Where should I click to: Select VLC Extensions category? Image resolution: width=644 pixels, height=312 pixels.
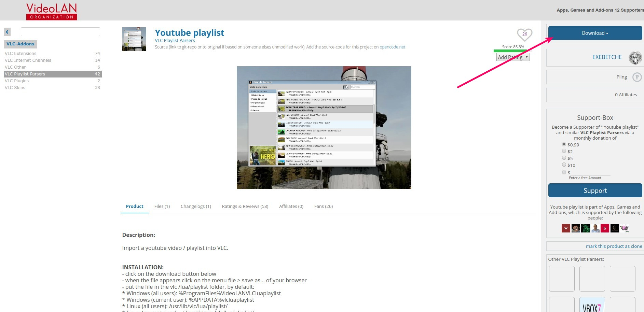tap(53, 53)
